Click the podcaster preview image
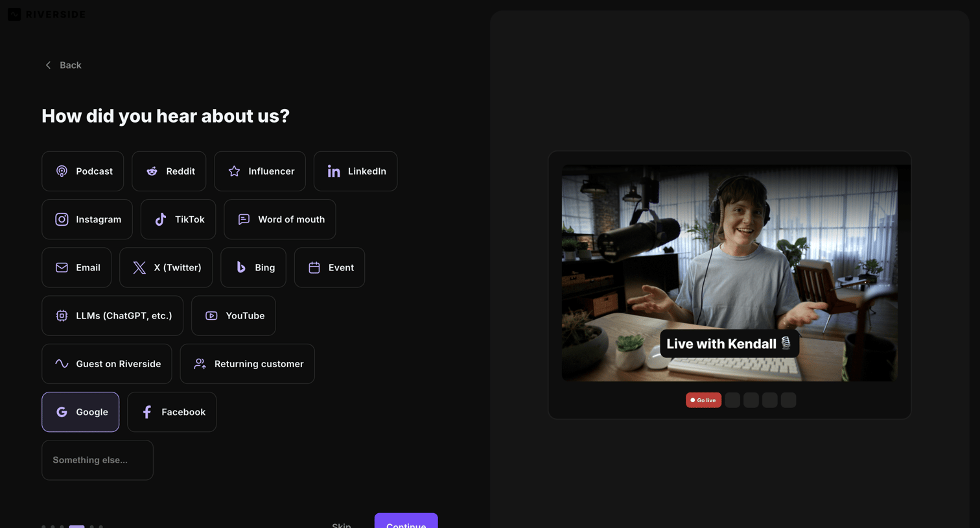This screenshot has width=980, height=528. coord(729,273)
